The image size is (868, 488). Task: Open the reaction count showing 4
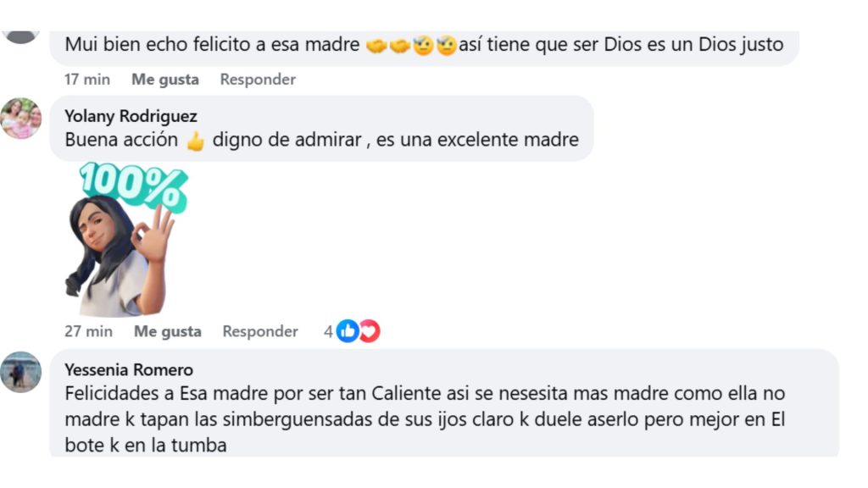(327, 331)
